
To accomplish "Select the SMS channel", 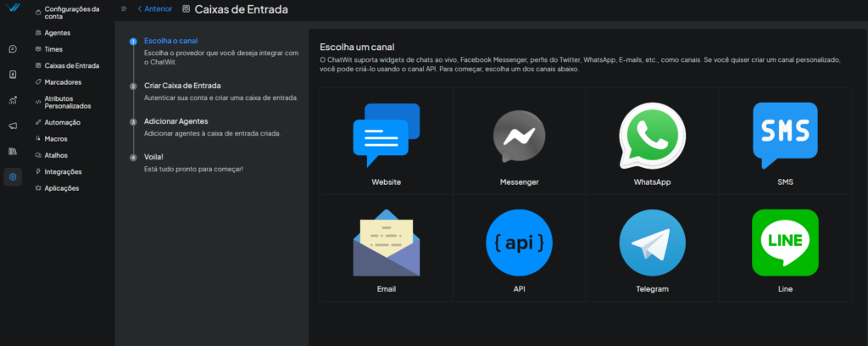I will [785, 133].
